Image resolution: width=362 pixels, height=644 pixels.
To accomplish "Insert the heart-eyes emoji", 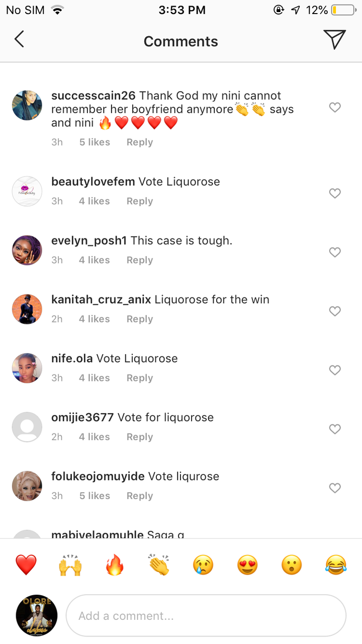I will coord(247,565).
